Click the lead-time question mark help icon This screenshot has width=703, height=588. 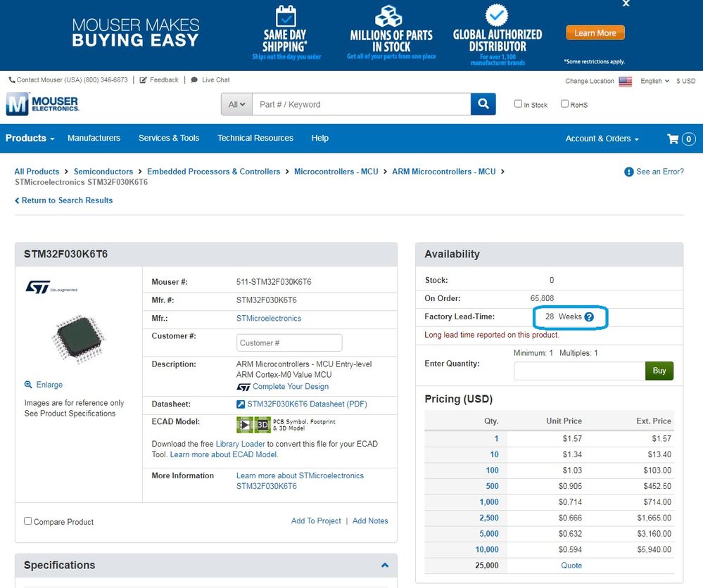pyautogui.click(x=589, y=317)
